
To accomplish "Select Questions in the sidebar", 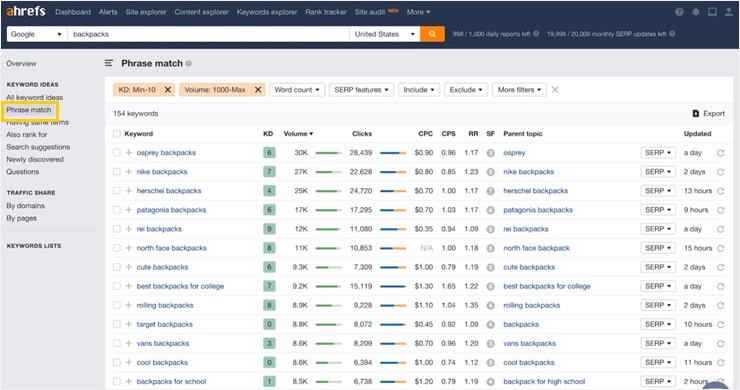I will click(x=23, y=171).
